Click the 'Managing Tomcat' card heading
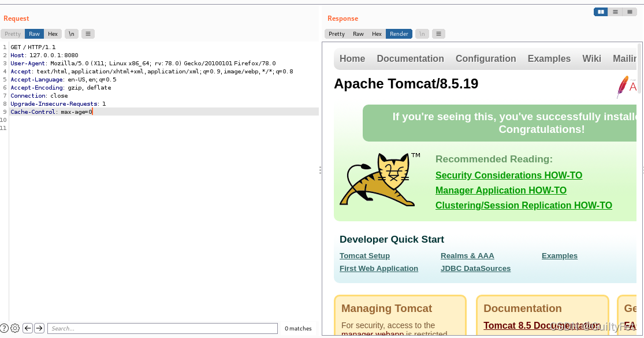This screenshot has height=338, width=644. click(x=386, y=309)
